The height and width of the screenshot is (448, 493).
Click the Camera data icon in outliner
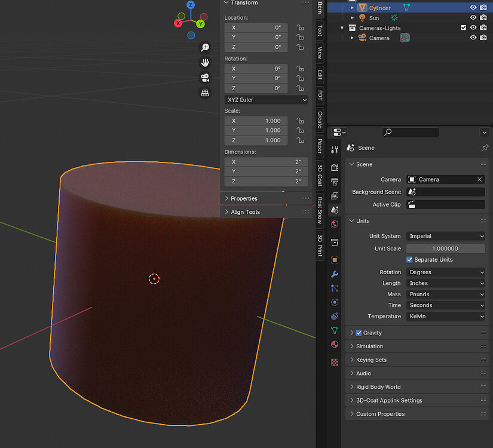(x=405, y=38)
